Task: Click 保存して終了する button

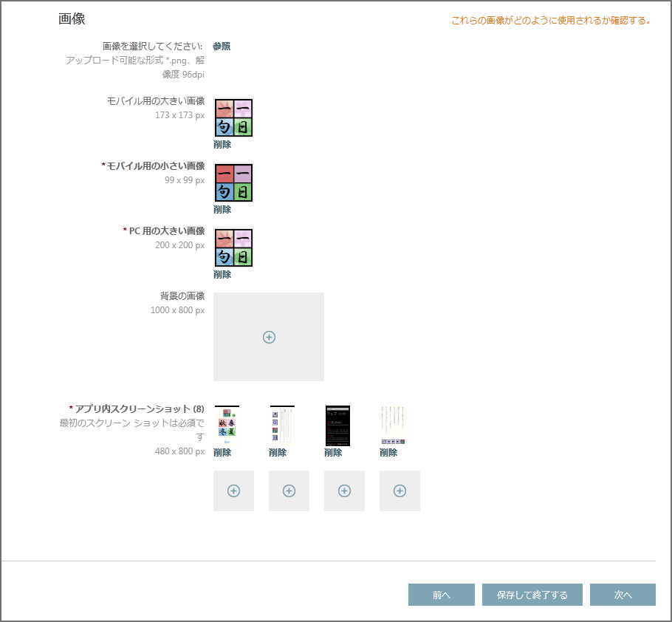Action: pyautogui.click(x=532, y=595)
